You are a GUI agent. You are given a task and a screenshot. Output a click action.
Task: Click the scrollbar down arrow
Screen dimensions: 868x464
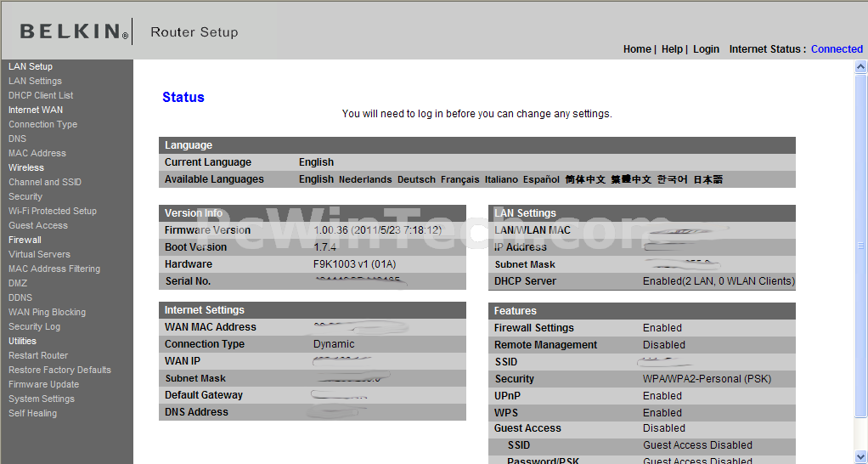(860, 457)
